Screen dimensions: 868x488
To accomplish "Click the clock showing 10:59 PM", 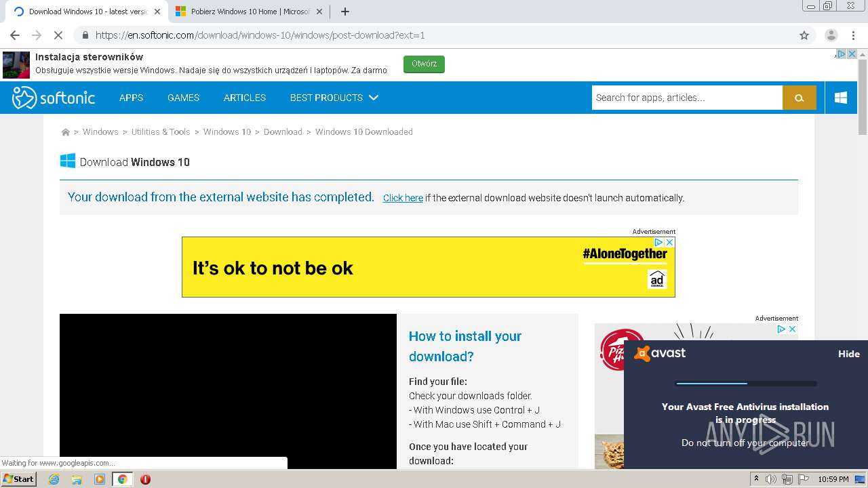I will pyautogui.click(x=833, y=479).
